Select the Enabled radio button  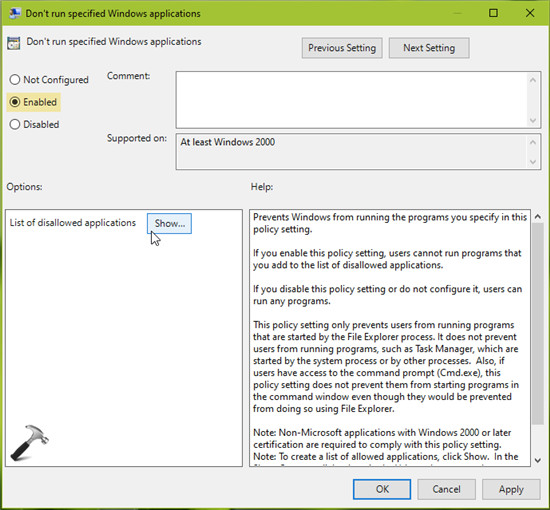[x=15, y=102]
